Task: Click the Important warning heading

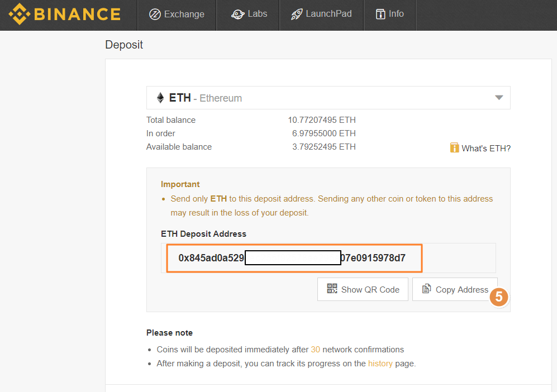Action: point(180,184)
